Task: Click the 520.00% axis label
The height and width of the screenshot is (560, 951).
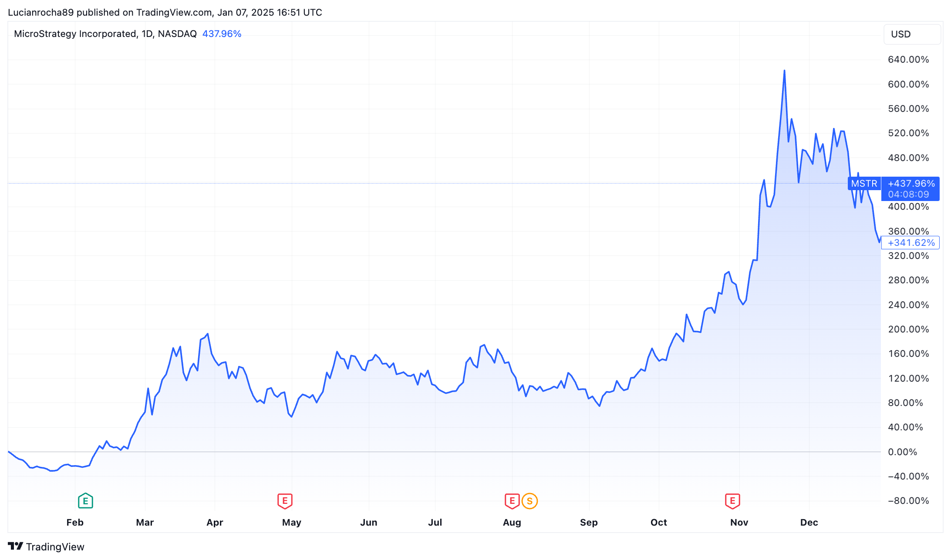Action: [908, 133]
